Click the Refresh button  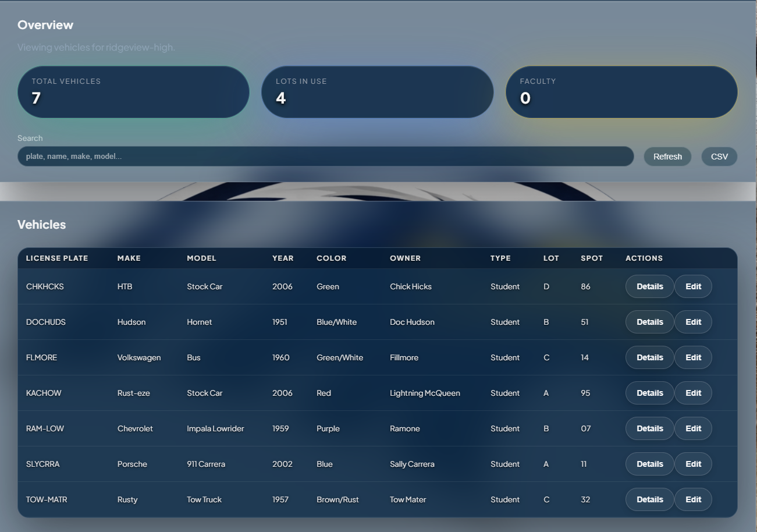coord(667,156)
